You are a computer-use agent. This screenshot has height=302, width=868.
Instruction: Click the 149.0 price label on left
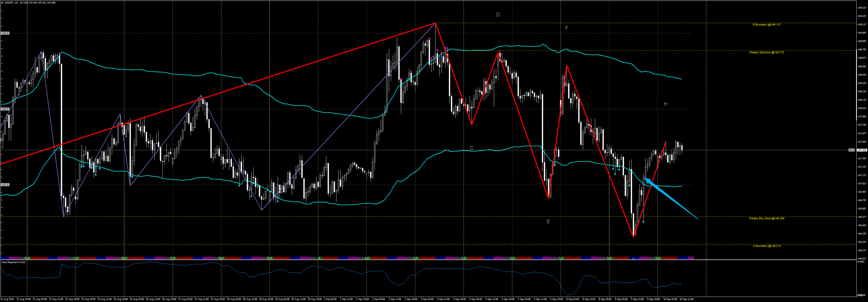click(x=5, y=33)
